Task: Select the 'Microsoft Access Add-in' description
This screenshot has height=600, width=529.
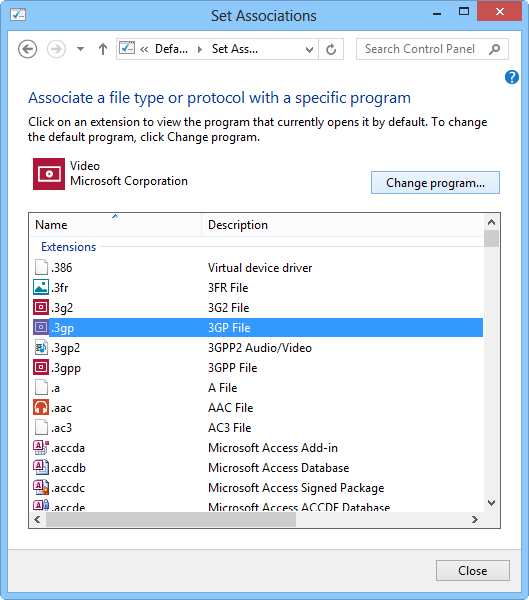Action: click(273, 448)
